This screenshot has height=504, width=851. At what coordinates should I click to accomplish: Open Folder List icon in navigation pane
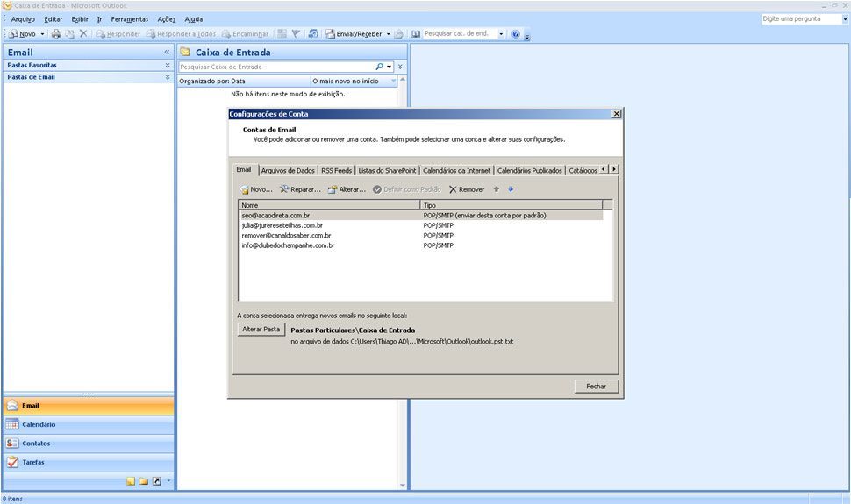point(143,481)
